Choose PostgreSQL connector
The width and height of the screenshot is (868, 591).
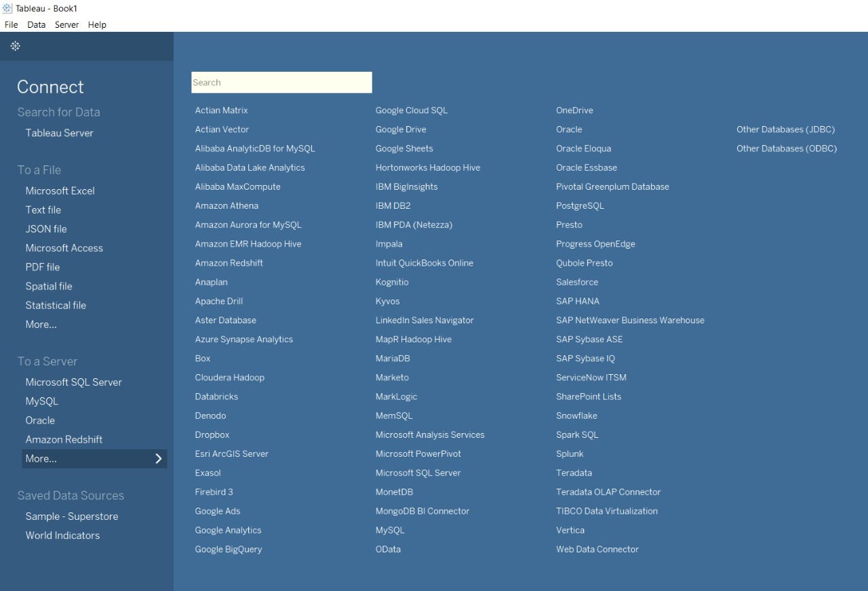tap(580, 205)
